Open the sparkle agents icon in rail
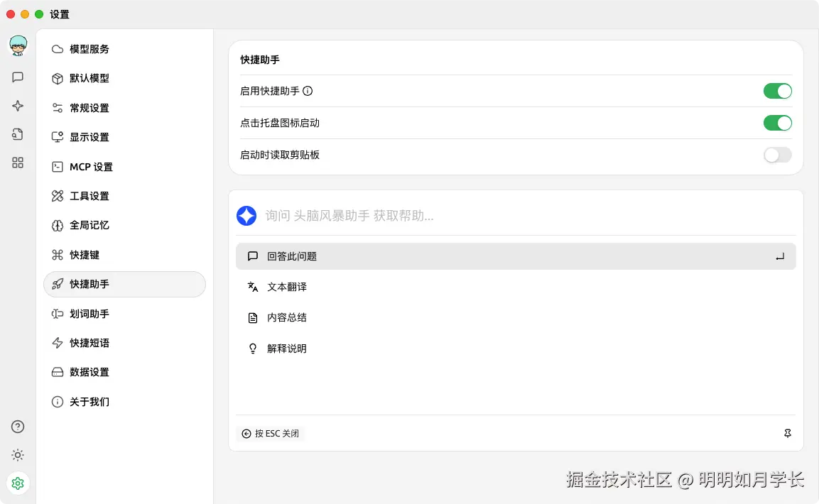This screenshot has width=819, height=504. [18, 106]
